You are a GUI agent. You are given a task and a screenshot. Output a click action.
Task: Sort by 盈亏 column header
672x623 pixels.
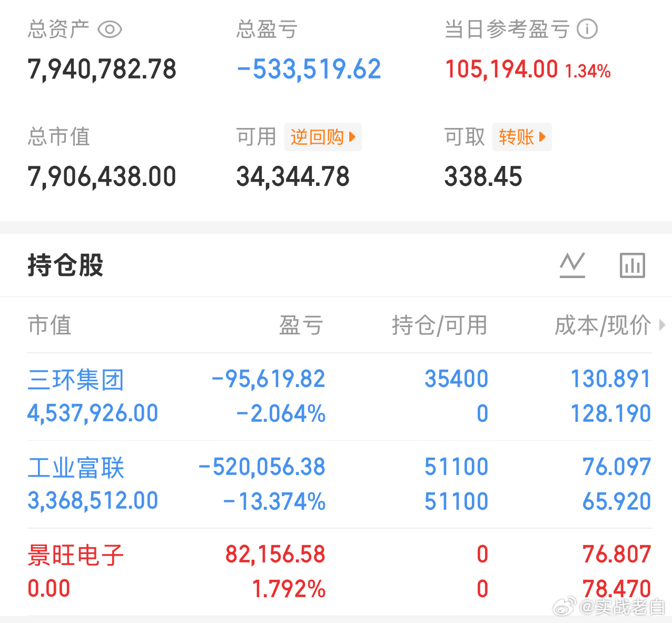[301, 325]
